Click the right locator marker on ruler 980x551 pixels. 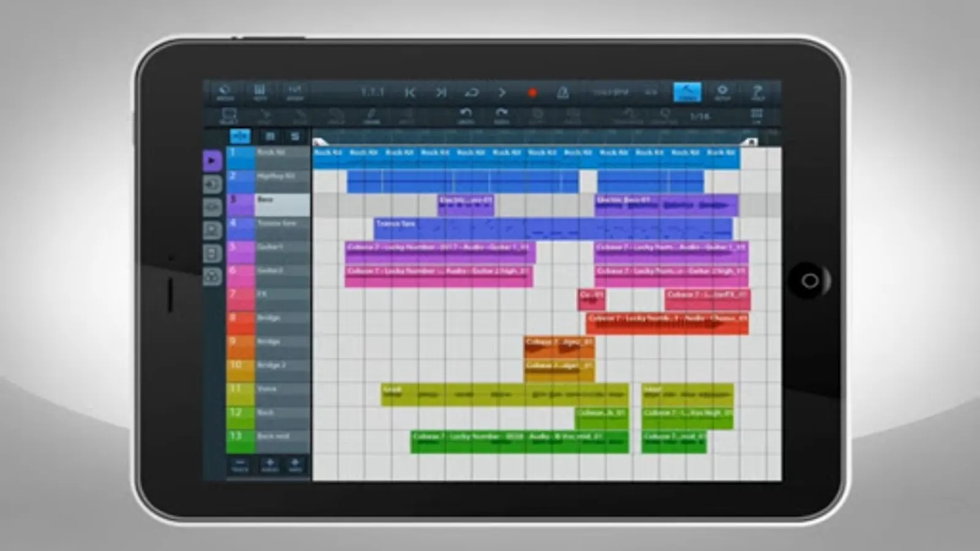[x=751, y=142]
